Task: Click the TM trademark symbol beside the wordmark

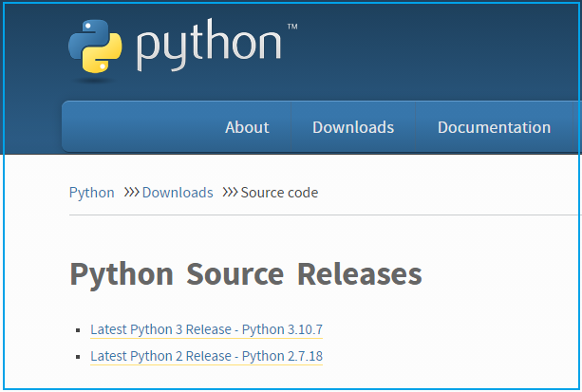Action: click(x=292, y=27)
